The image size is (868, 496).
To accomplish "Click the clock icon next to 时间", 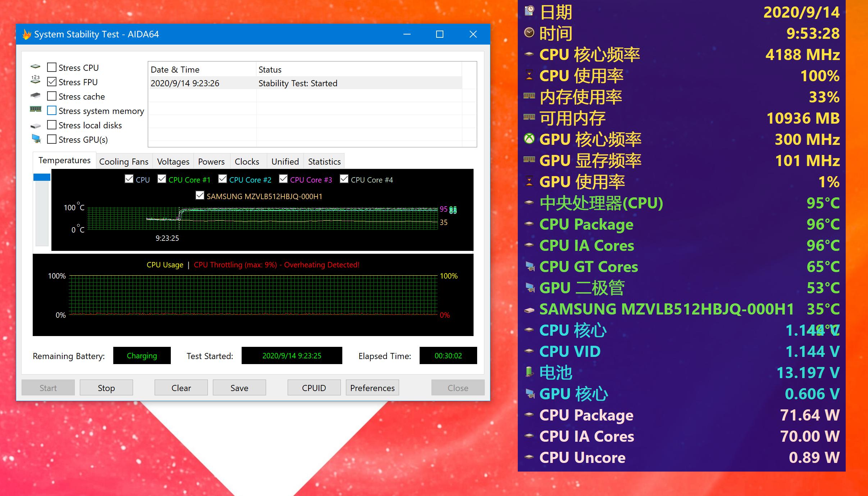I will (x=529, y=33).
